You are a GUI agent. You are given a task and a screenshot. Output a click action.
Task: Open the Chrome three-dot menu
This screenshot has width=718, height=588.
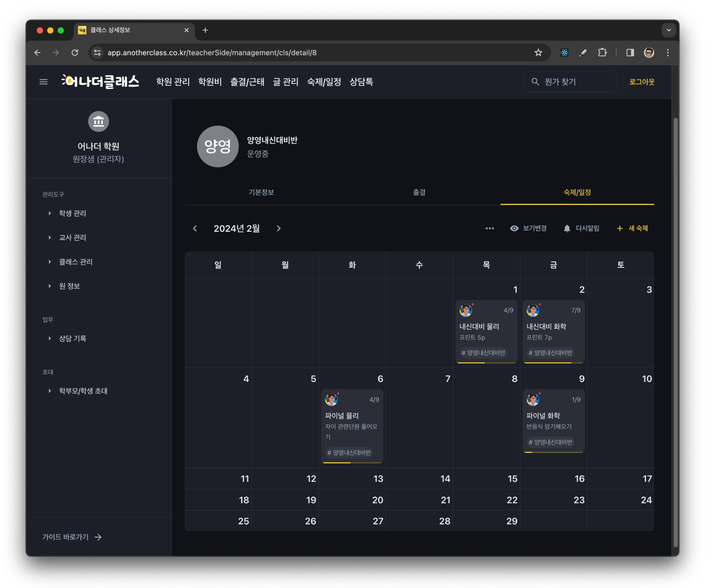(x=668, y=52)
